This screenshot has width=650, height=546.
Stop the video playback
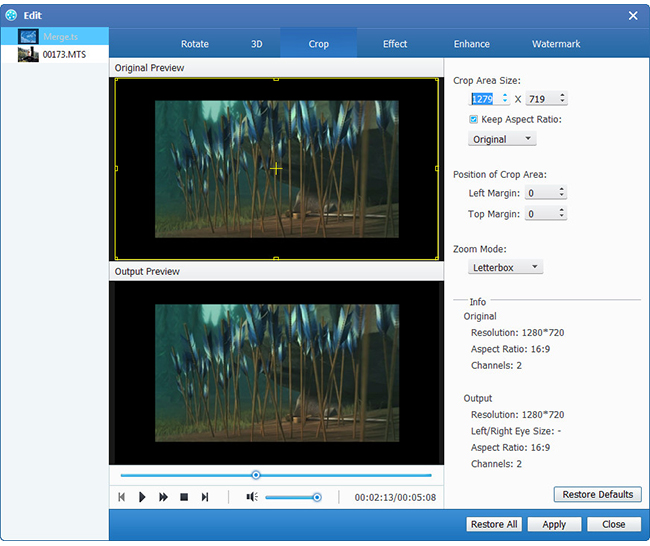click(x=184, y=497)
